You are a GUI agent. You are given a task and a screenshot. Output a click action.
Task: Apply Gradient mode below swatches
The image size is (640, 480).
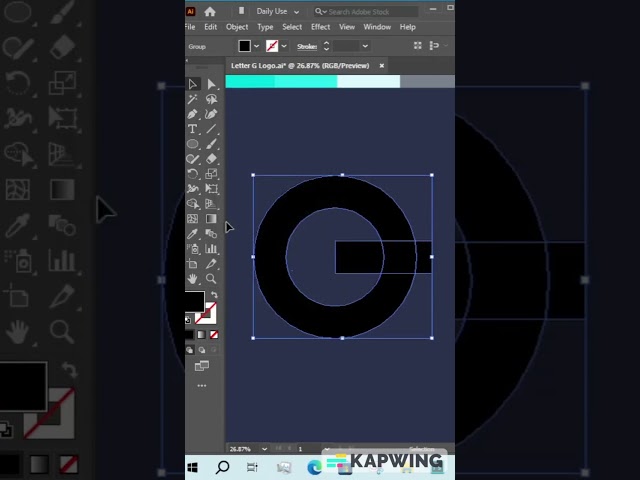point(202,335)
